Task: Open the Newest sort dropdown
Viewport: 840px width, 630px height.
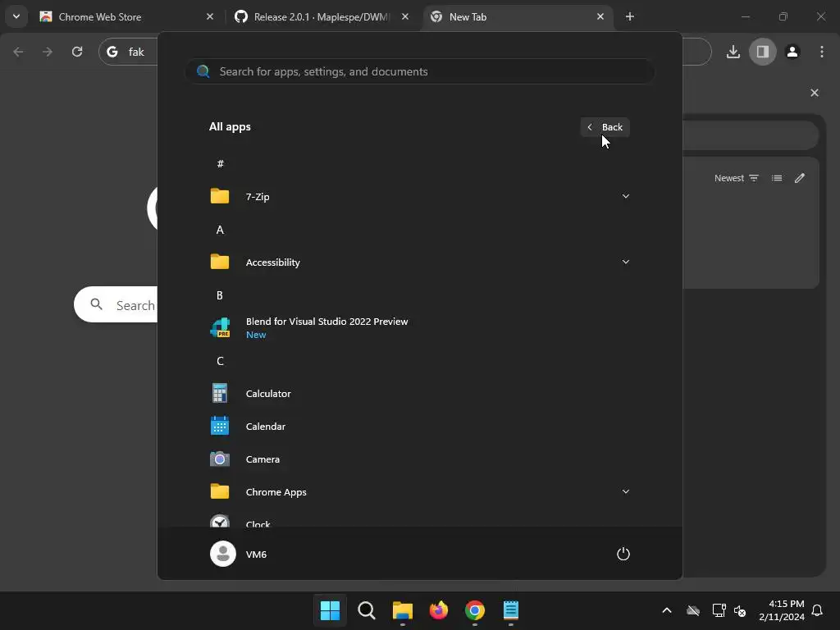Action: (737, 178)
